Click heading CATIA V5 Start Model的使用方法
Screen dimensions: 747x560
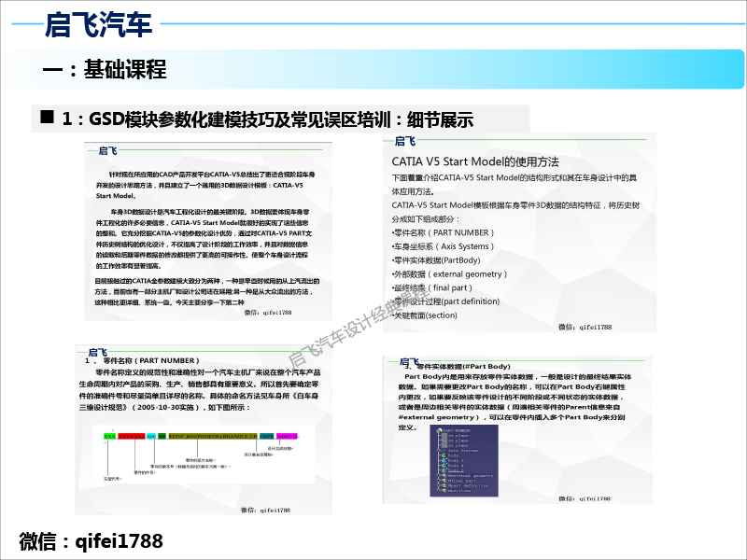[475, 161]
